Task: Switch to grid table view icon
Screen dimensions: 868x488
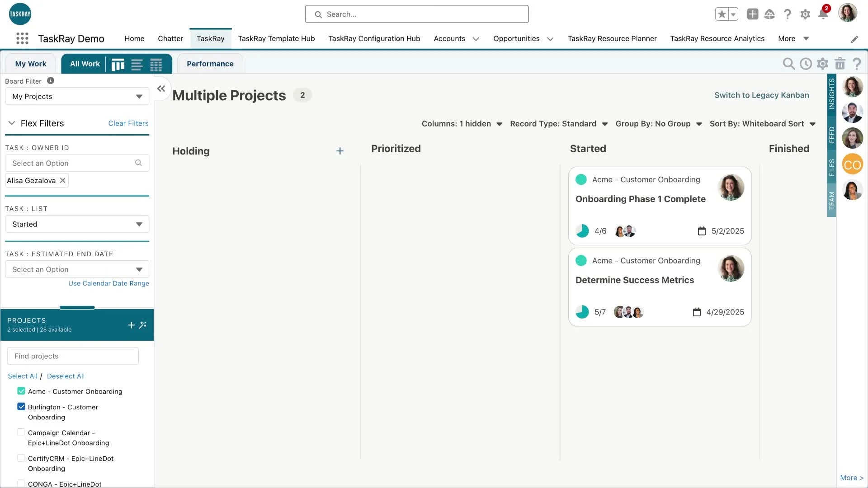Action: click(156, 65)
